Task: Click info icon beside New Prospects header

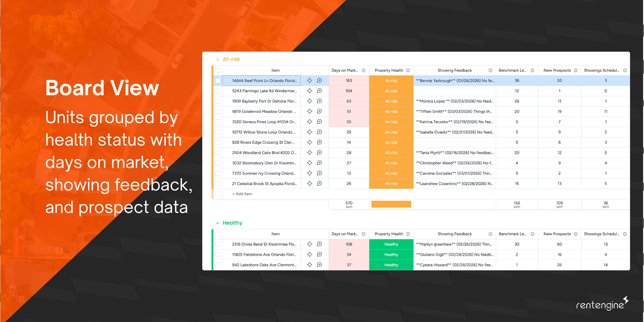Action: 576,70
